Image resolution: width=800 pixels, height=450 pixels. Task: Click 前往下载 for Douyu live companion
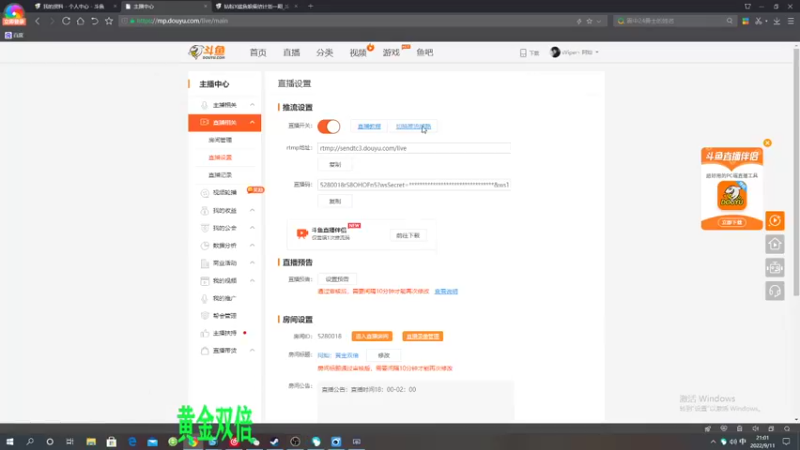pos(408,235)
